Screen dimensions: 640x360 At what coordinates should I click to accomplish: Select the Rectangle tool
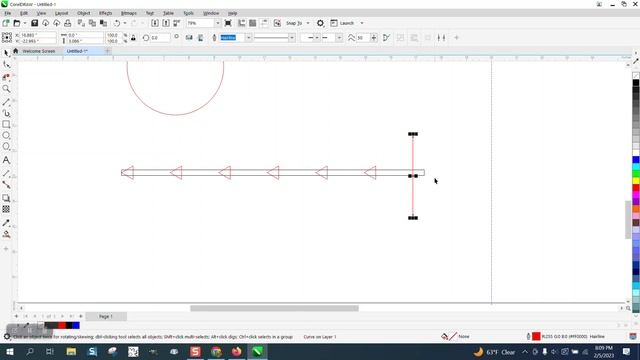[x=6, y=124]
